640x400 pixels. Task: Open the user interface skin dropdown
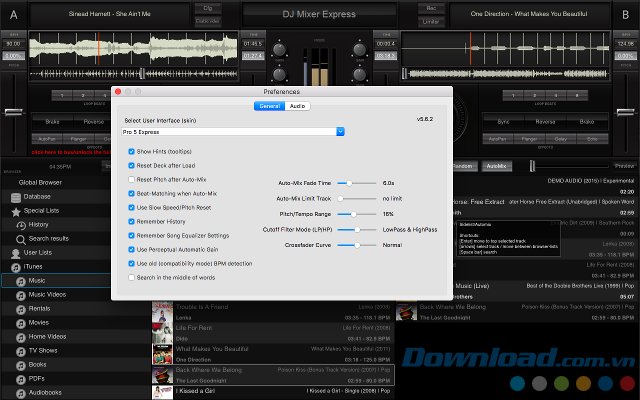[x=340, y=131]
